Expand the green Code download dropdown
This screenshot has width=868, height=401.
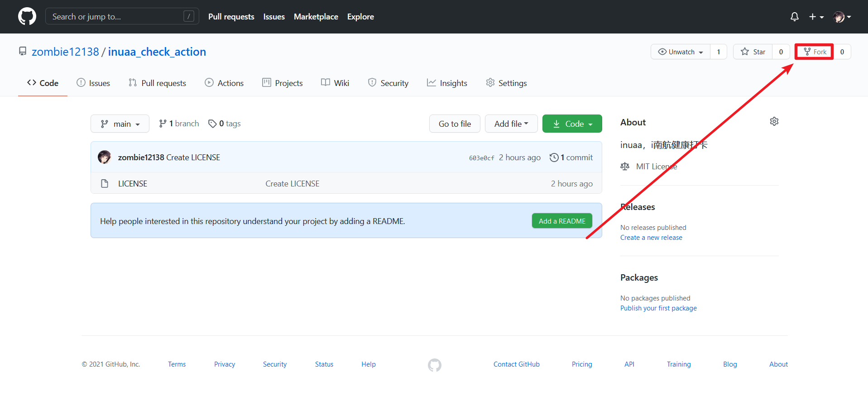pos(572,124)
